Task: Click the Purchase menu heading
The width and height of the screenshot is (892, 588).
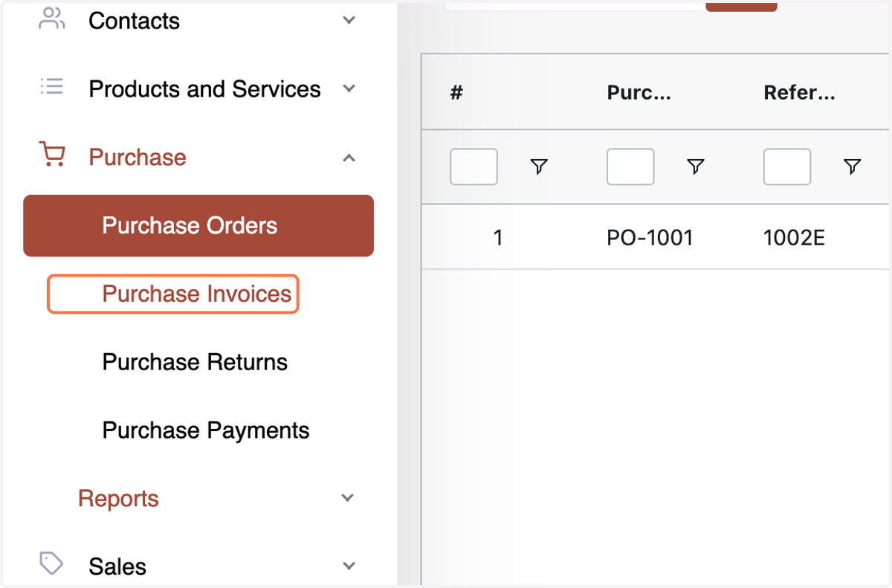Action: click(138, 157)
